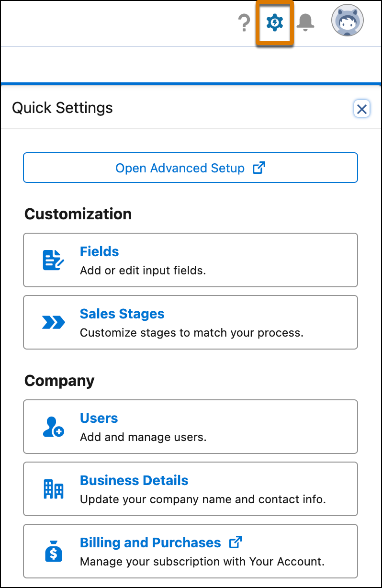Image resolution: width=382 pixels, height=588 pixels.
Task: Open the Notifications bell icon
Action: pyautogui.click(x=305, y=22)
